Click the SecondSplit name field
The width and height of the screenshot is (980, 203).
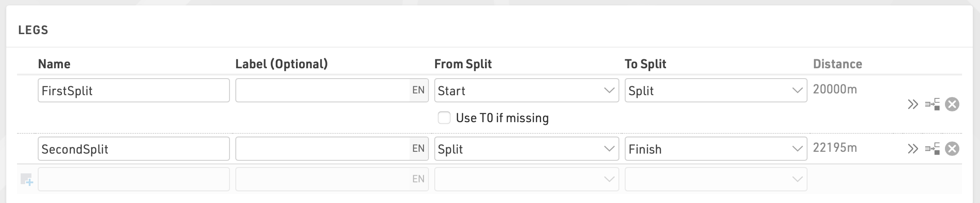[133, 149]
